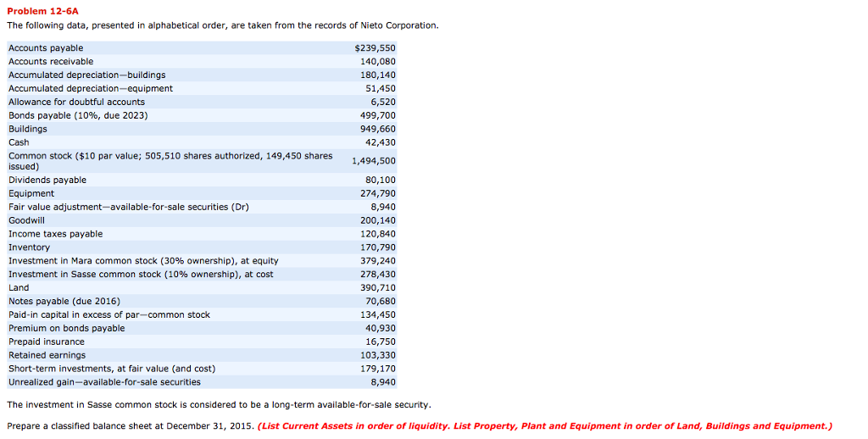
Task: Select 'Bonds payable (10%, due 2023)' label
Action: [x=78, y=115]
